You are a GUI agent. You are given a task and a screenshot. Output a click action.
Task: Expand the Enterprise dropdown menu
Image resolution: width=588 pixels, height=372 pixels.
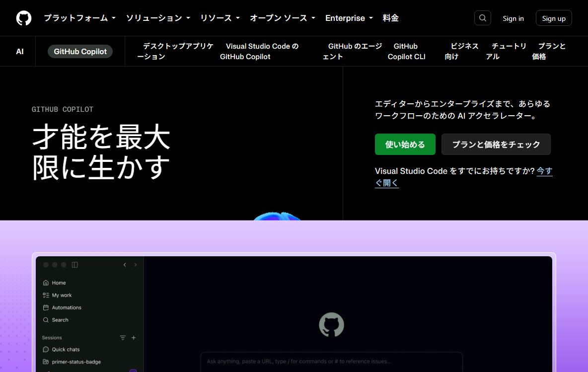349,18
